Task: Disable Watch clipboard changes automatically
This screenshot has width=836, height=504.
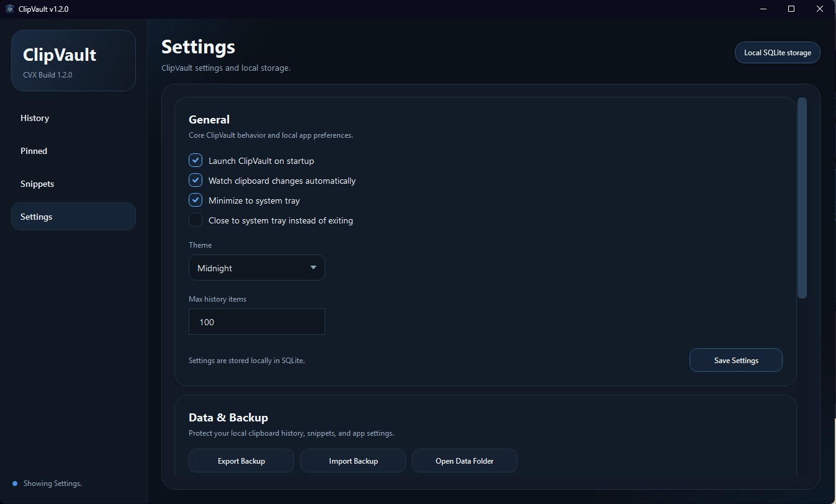Action: pos(196,180)
